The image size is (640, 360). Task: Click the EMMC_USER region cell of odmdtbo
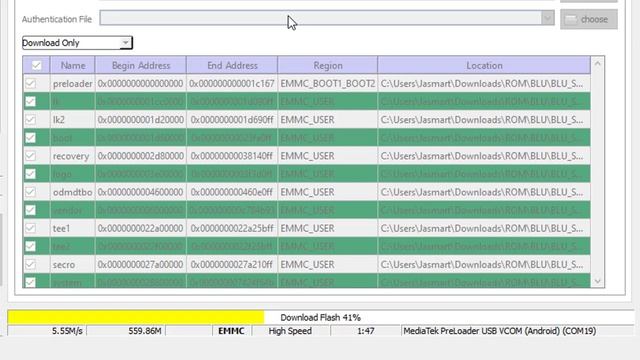328,192
